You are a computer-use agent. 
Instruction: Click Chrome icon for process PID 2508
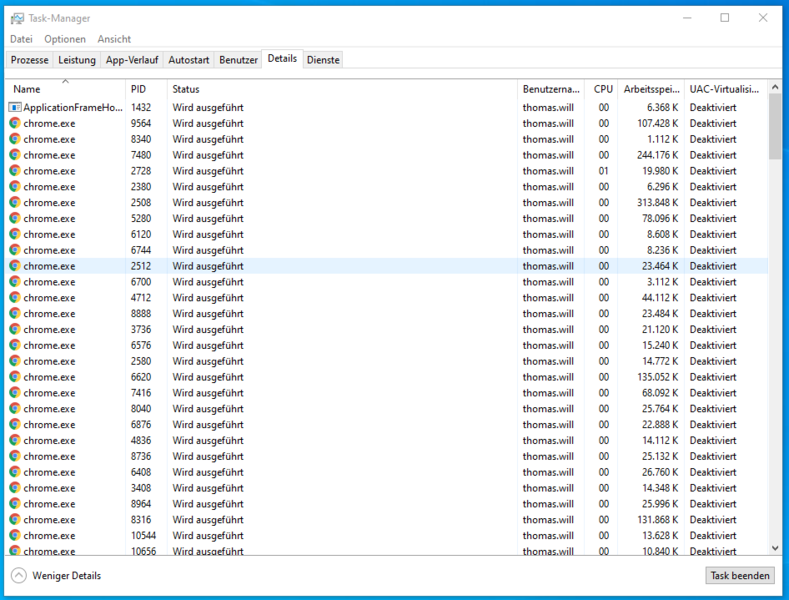[15, 202]
